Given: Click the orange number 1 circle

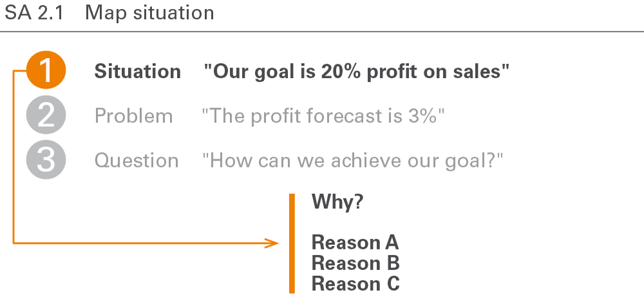Looking at the screenshot, I should tap(46, 70).
